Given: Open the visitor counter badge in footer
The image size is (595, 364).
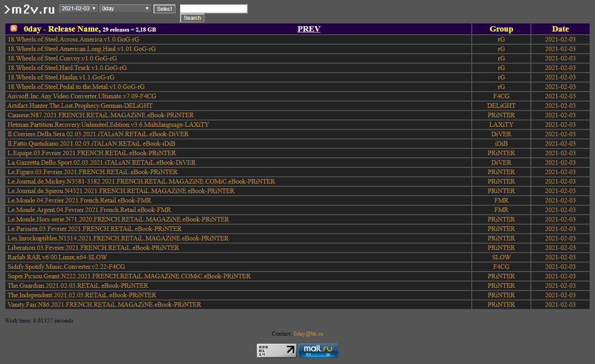Looking at the screenshot, I should pyautogui.click(x=277, y=350).
